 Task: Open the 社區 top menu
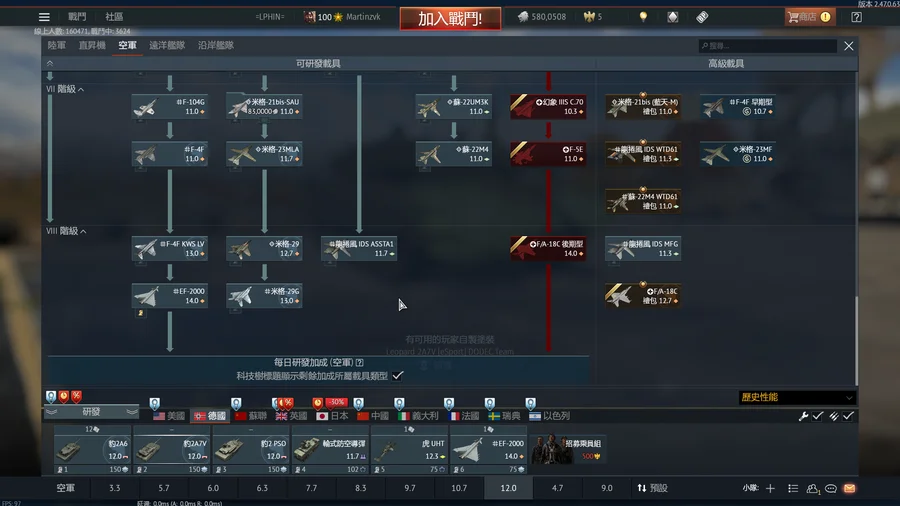point(114,17)
